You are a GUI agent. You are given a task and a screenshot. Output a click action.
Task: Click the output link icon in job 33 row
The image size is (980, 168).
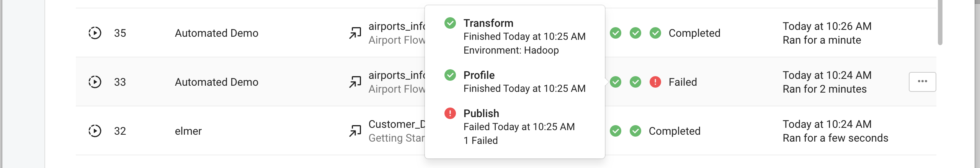point(355,82)
